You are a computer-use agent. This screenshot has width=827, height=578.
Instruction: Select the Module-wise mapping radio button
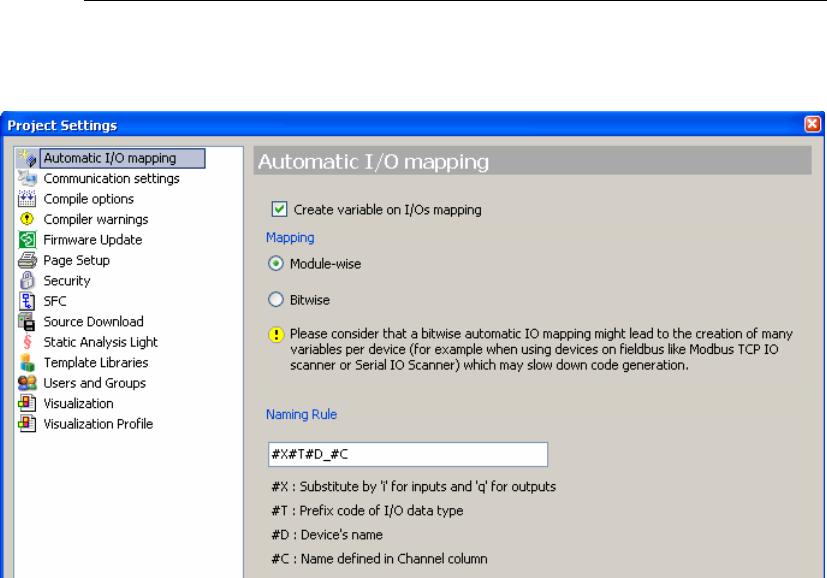[x=276, y=263]
